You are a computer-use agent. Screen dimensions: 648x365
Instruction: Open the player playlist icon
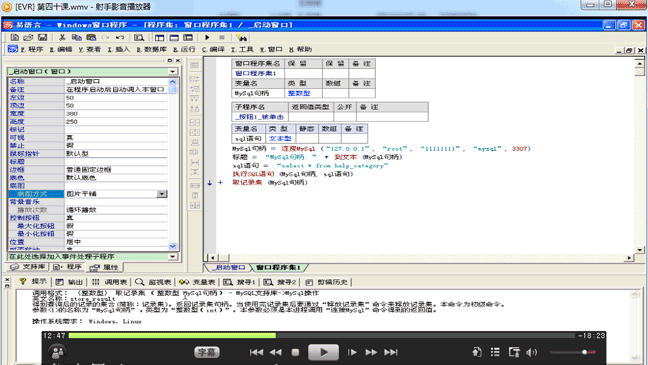[495, 352]
